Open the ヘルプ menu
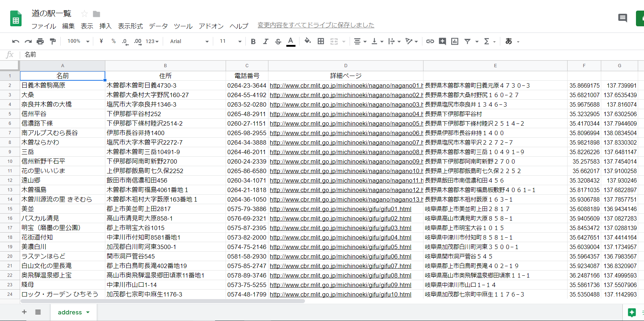The image size is (644, 321). [239, 26]
